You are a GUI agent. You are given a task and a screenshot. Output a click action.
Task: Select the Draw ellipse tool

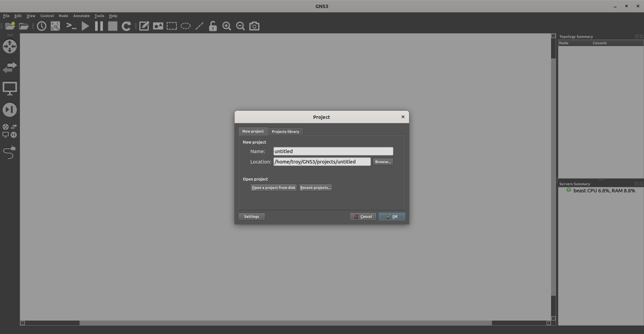186,26
